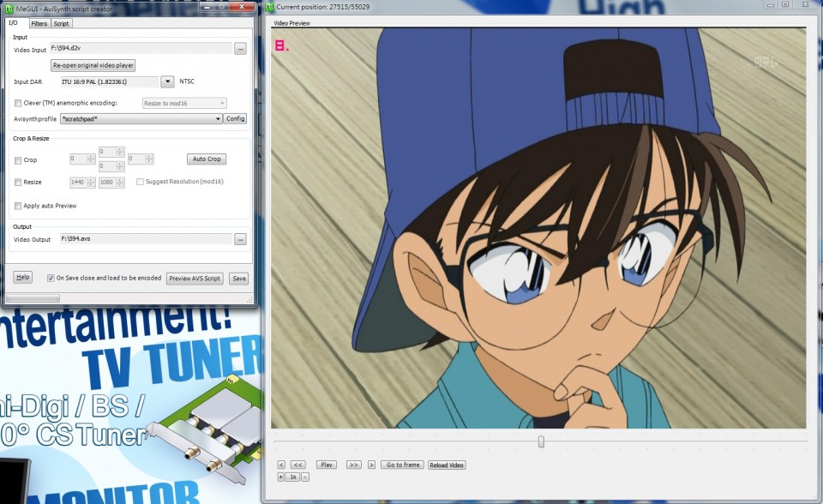Enable the Resize checkbox
Viewport: 823px width, 504px height.
coord(18,183)
